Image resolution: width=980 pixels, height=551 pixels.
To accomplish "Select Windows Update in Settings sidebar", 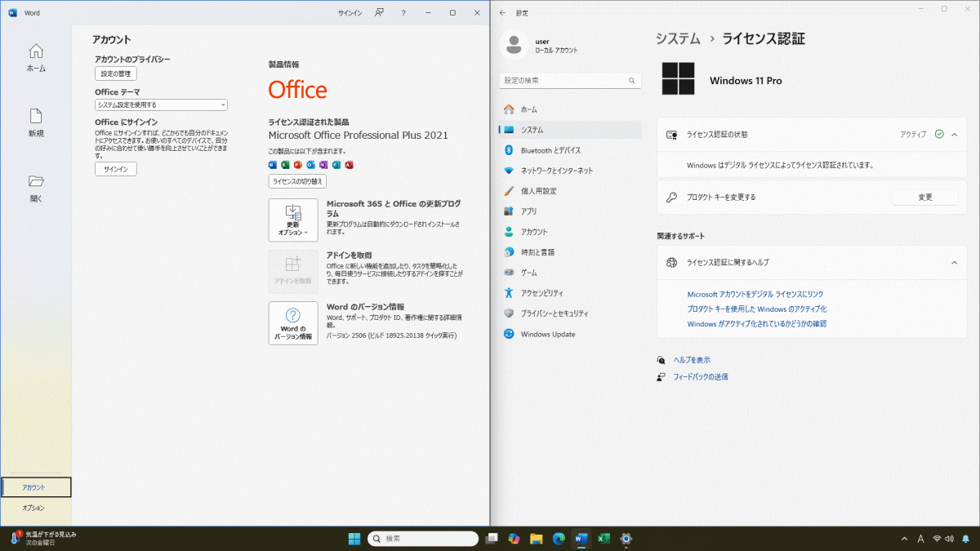I will click(547, 334).
